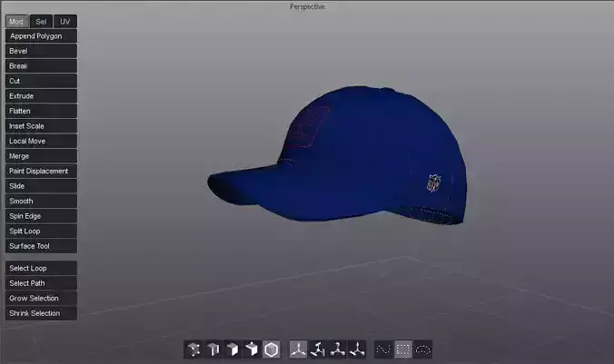This screenshot has height=364, width=614.
Task: Use the Local Move tool
Action: pyautogui.click(x=41, y=141)
